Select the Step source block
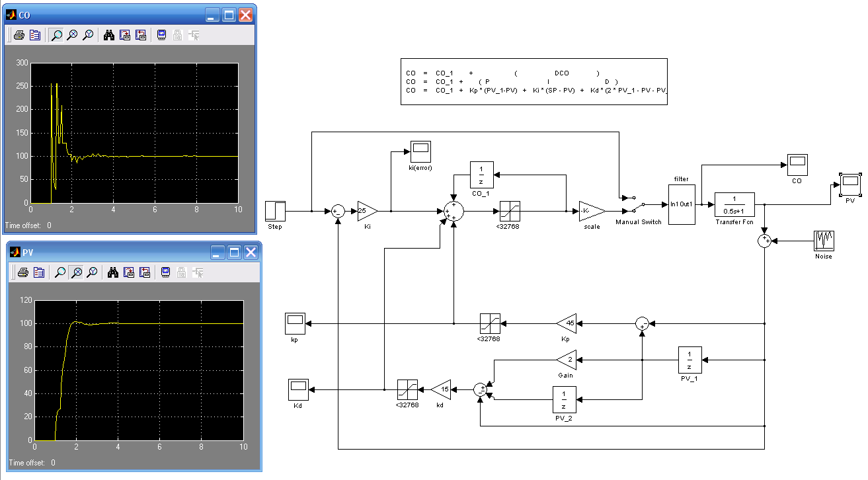 click(x=275, y=212)
